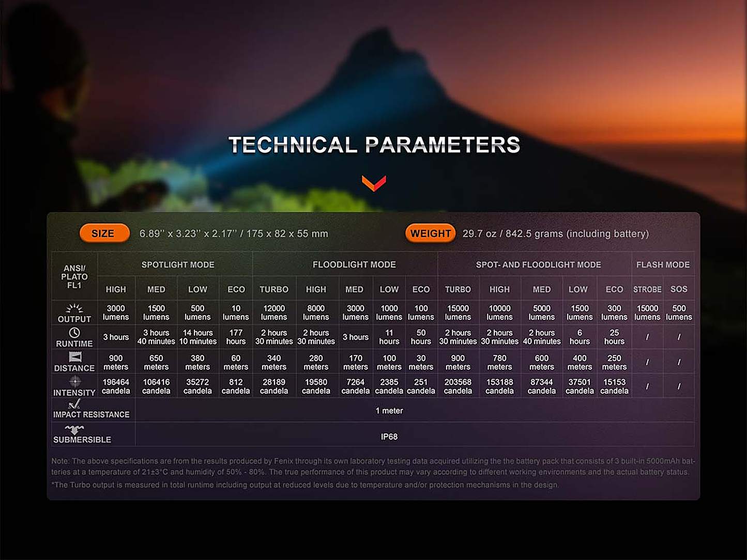Click the ANSI/PLATO FL1 header cell

point(74,277)
